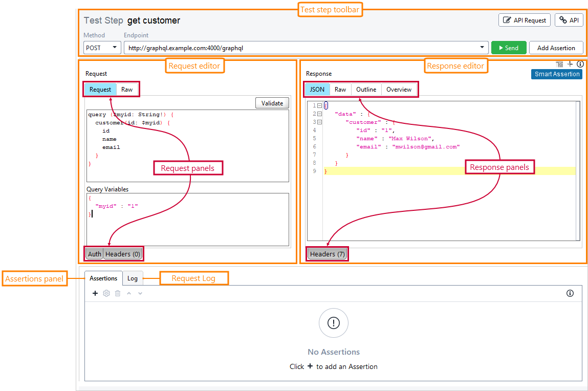Click the Assertions panel info icon
The width and height of the screenshot is (588, 391).
570,293
